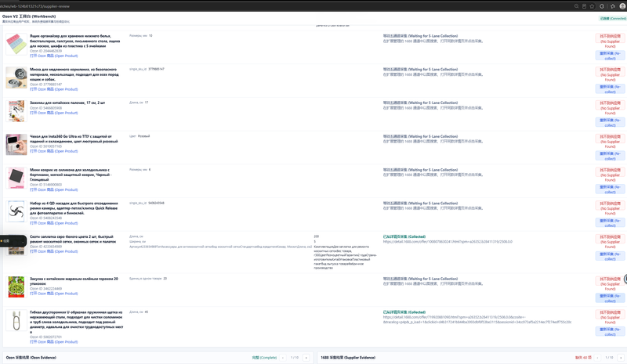Click the half-moon browser toolbar icon
Image resolution: width=627 pixels, height=364 pixels.
(x=602, y=6)
